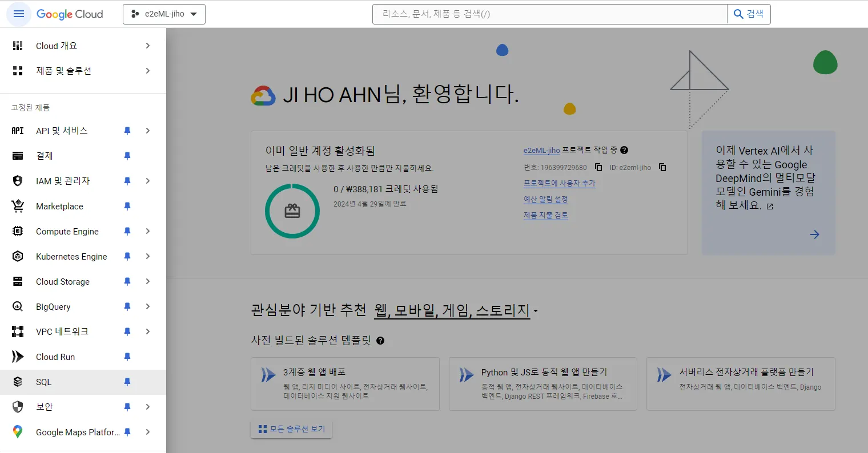Expand the Google Maps Platform submenu chevron
868x453 pixels.
tap(148, 432)
